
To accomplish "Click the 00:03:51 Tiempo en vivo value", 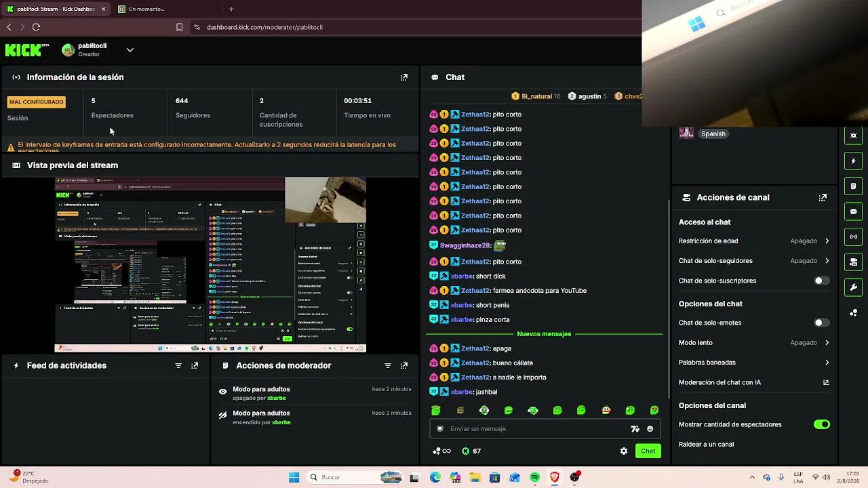I will pyautogui.click(x=357, y=101).
